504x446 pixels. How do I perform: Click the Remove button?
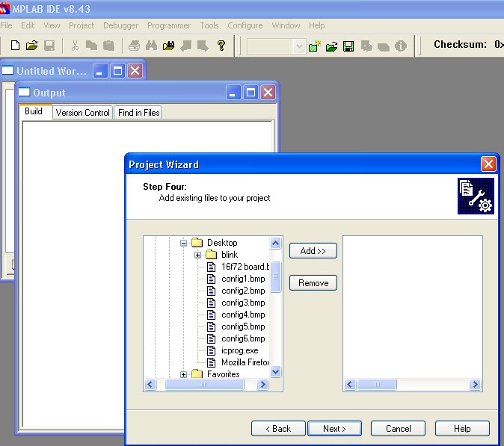[x=313, y=283]
